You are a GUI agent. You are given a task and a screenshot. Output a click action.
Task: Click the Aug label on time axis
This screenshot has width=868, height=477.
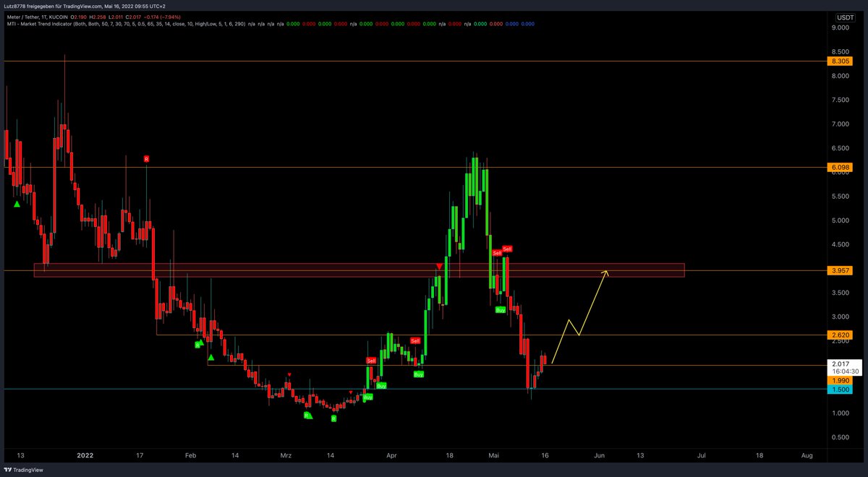(807, 456)
